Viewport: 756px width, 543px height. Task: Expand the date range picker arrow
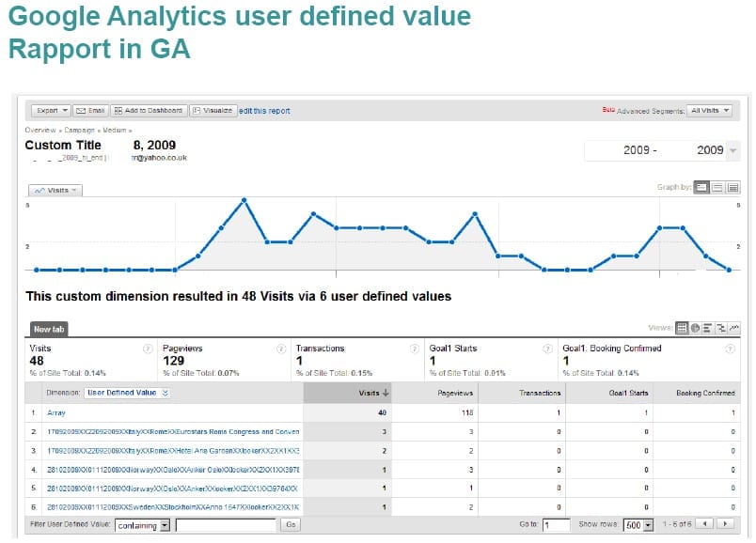(x=732, y=150)
